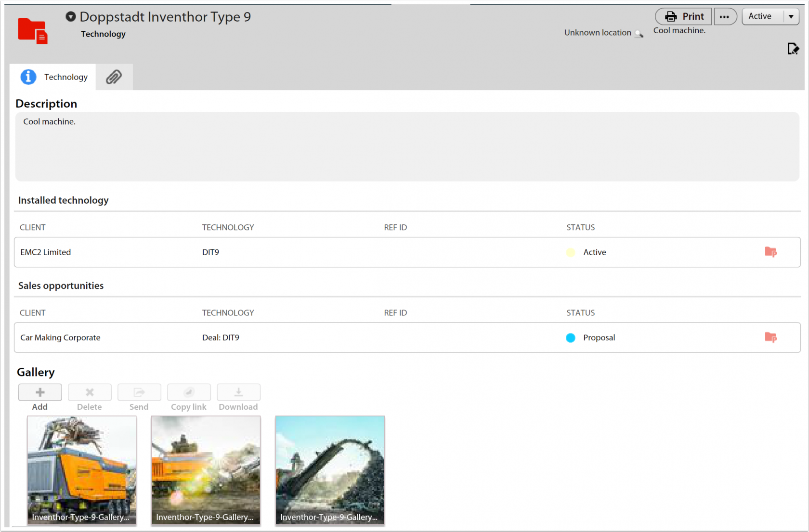The width and height of the screenshot is (809, 532).
Task: Open folder icon for Car Making Corporate row
Action: click(770, 337)
